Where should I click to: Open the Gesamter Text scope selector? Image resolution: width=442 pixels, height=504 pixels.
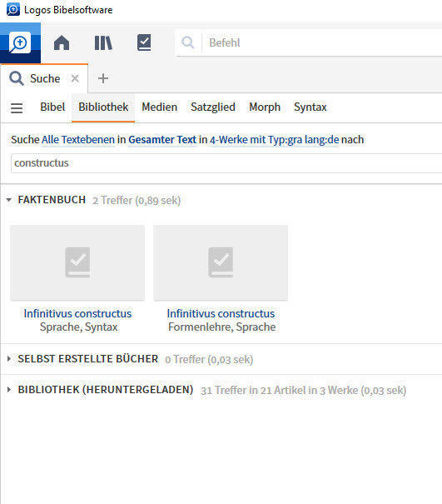click(x=162, y=139)
